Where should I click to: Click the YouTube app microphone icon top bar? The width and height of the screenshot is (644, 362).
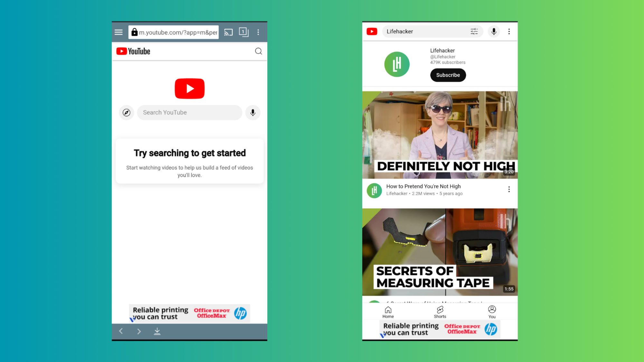pyautogui.click(x=493, y=31)
